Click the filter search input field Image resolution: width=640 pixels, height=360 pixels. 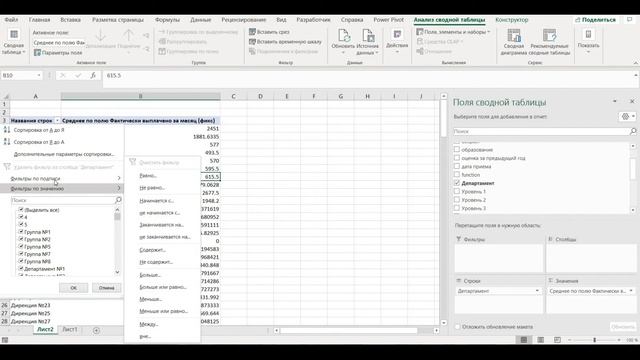[63, 200]
